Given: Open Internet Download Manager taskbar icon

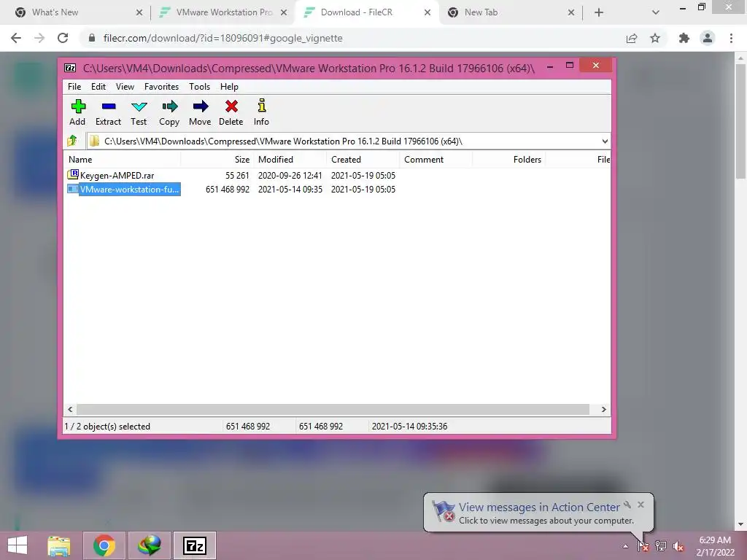Looking at the screenshot, I should click(149, 545).
